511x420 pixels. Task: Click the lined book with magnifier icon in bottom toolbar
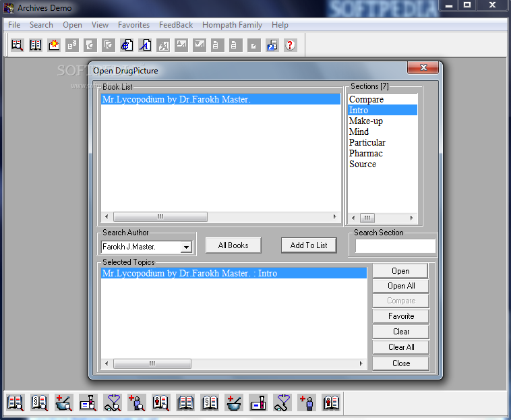[x=16, y=402]
